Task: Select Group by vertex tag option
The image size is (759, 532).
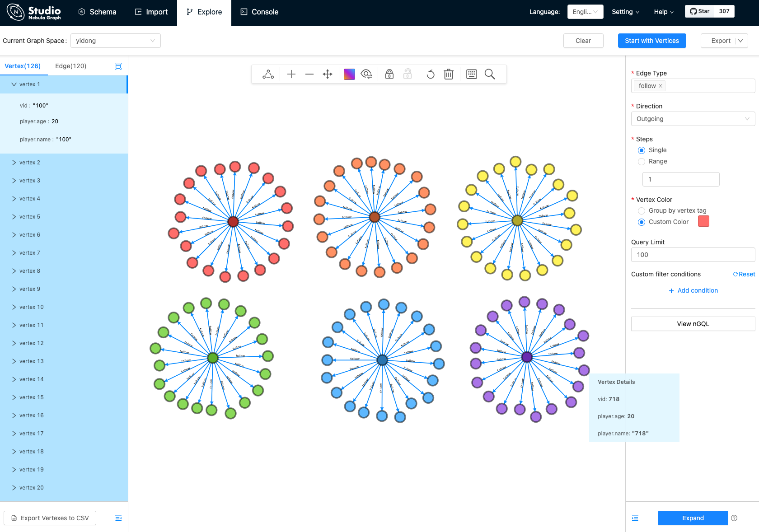Action: (642, 211)
